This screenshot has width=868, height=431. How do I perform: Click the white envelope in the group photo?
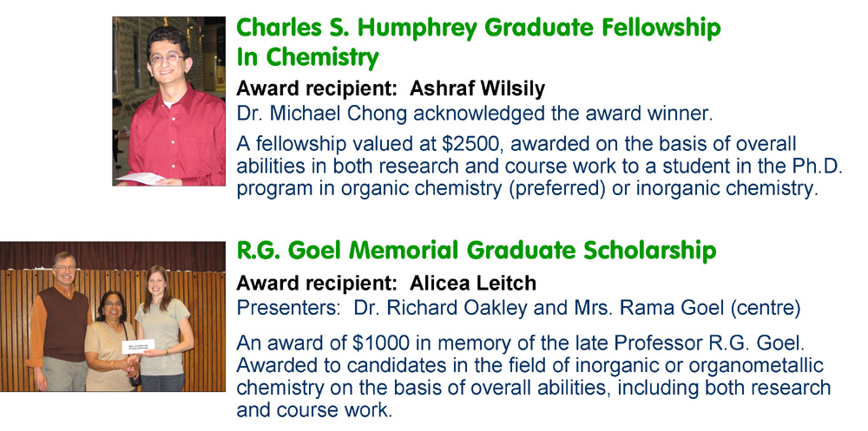point(142,345)
